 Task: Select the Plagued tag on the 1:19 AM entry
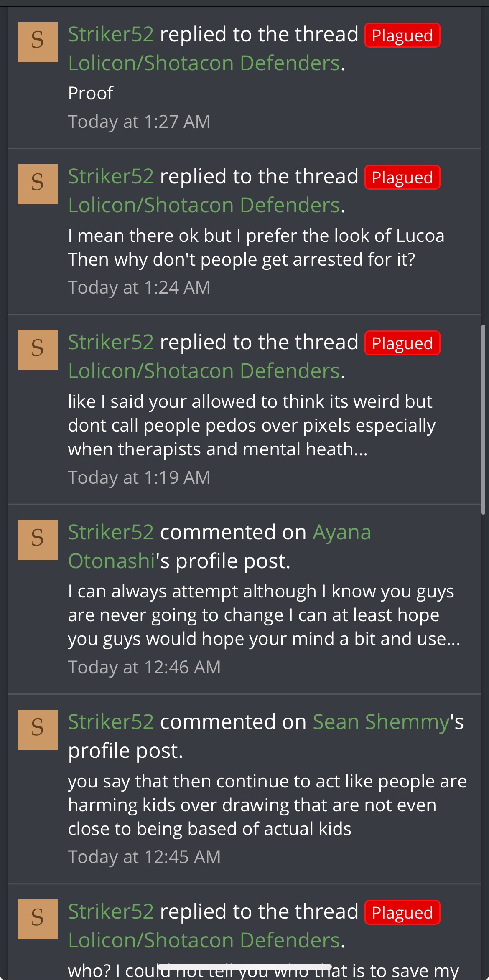(402, 343)
